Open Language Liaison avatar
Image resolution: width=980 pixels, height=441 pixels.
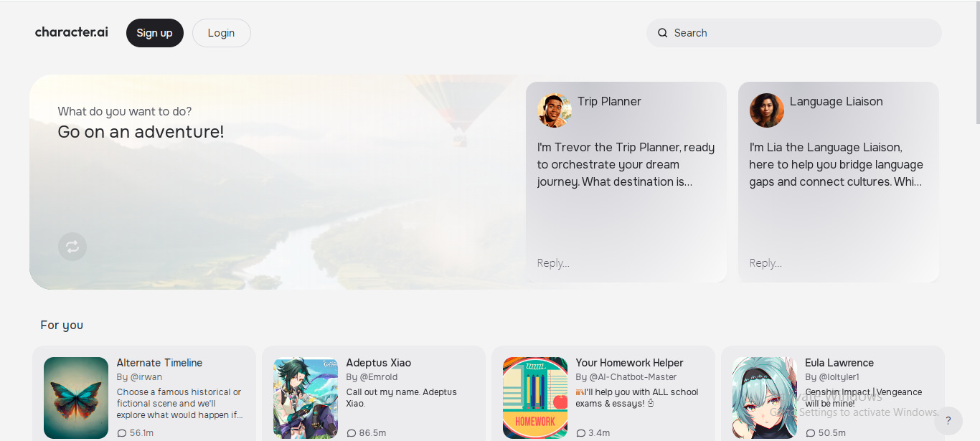(767, 110)
